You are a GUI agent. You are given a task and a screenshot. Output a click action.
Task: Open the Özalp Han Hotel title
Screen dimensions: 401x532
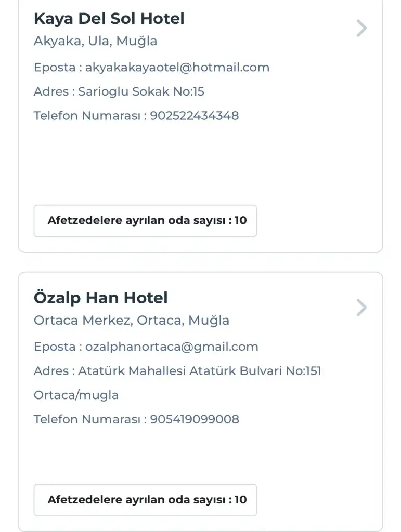point(100,298)
